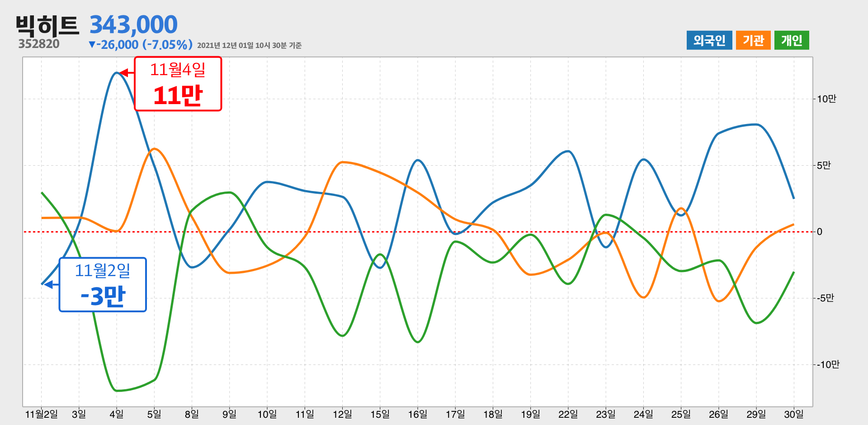
Task: Click the 2021년 12월 01일 timestamp text
Action: pyautogui.click(x=250, y=45)
